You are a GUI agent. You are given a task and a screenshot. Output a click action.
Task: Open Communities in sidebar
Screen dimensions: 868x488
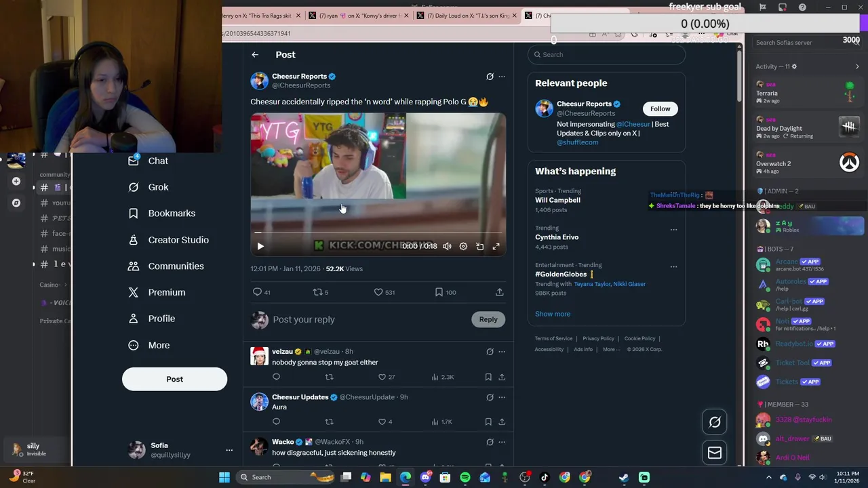click(x=165, y=266)
